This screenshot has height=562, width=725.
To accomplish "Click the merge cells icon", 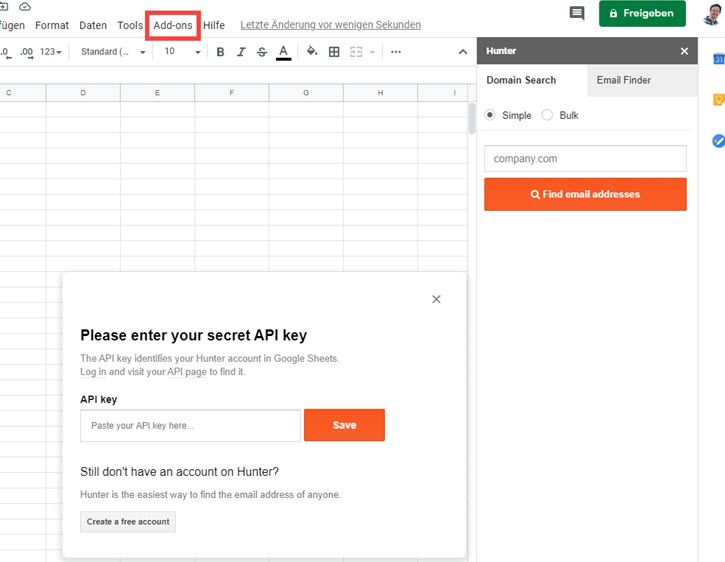I will click(x=356, y=52).
